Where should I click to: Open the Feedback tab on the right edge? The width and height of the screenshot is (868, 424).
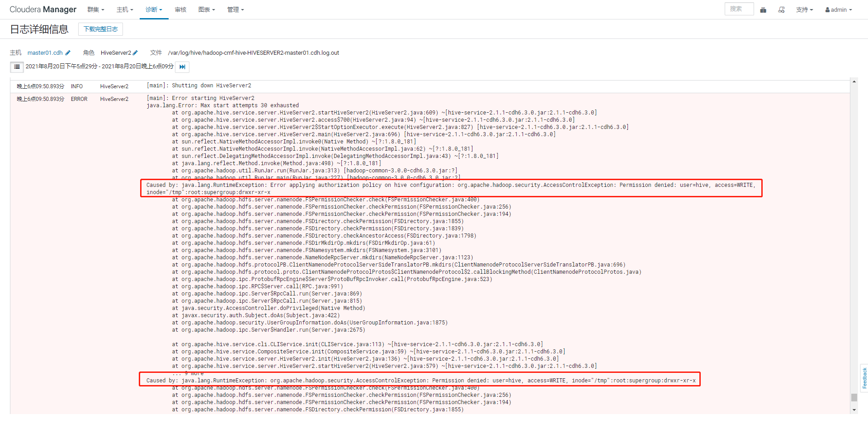pos(864,378)
